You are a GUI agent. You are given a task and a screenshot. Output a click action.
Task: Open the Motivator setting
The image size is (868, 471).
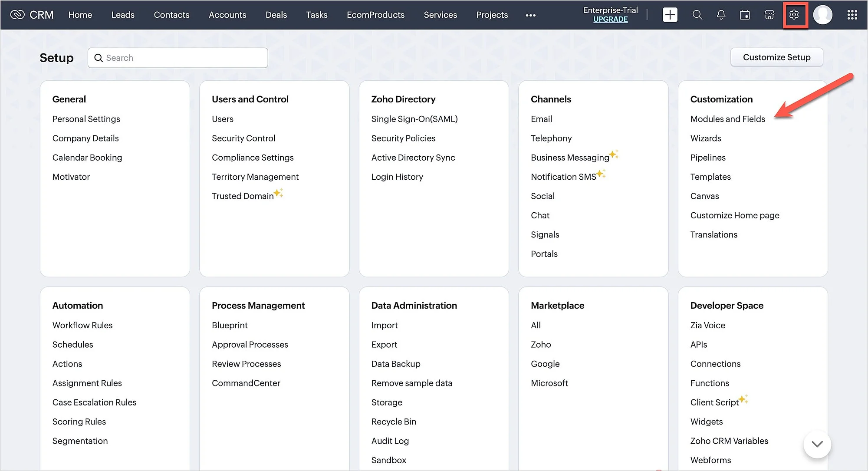[71, 177]
